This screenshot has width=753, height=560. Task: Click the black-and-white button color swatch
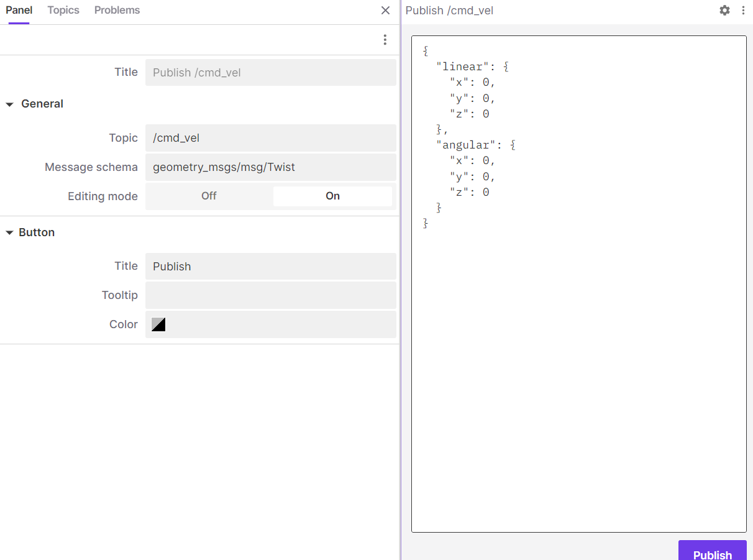coord(158,324)
